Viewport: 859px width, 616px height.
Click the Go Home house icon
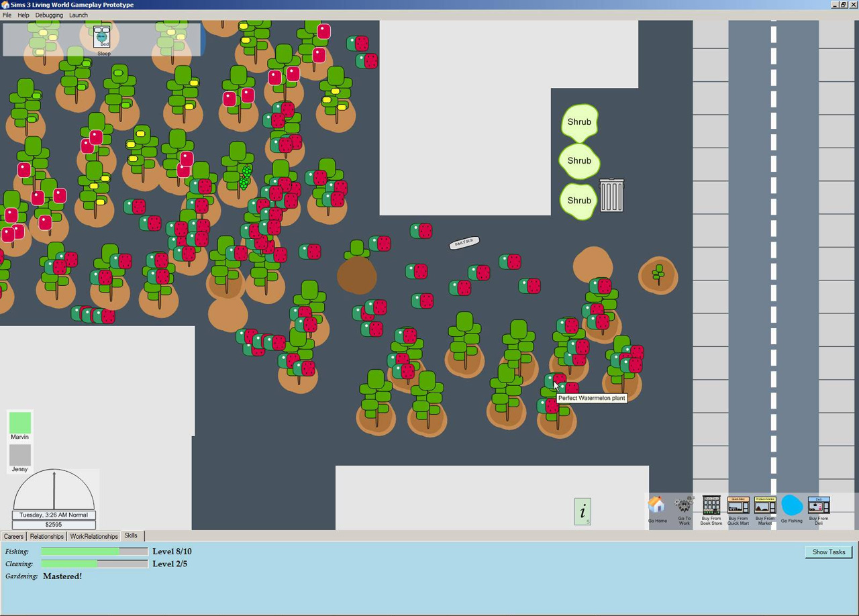coord(656,505)
